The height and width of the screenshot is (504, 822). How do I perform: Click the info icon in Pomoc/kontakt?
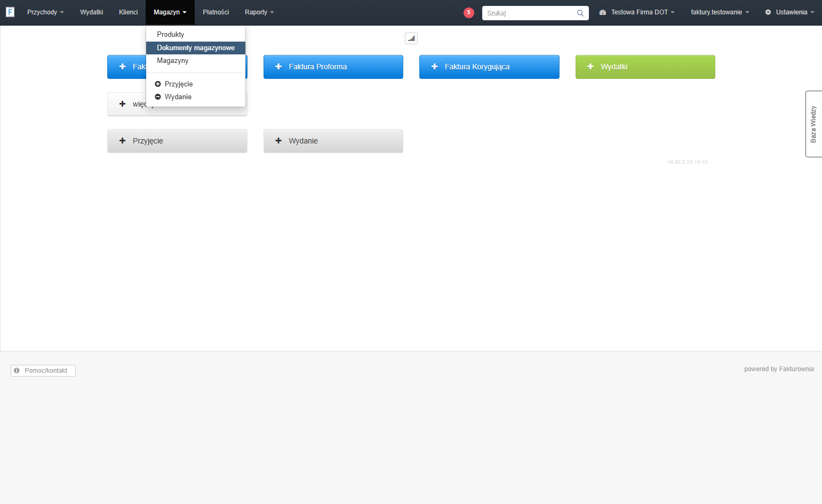click(x=17, y=370)
